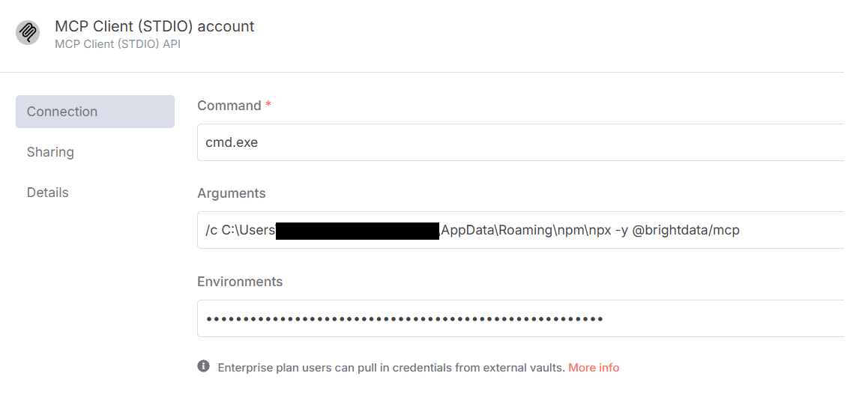Click the Enterprise plan external vaults note
The width and height of the screenshot is (868, 418).
pyautogui.click(x=391, y=368)
